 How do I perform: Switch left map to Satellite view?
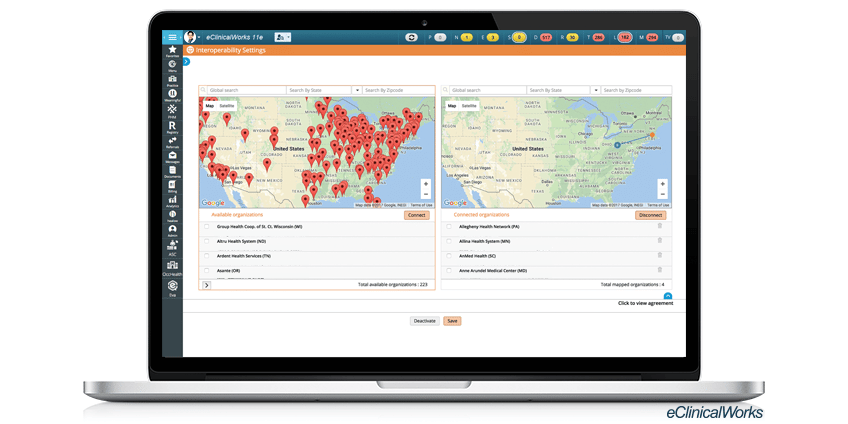point(227,106)
